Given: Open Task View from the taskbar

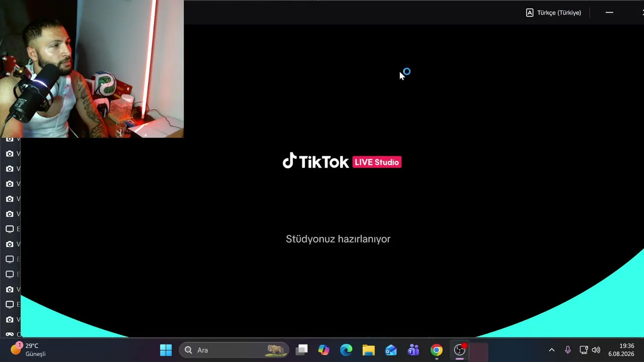Looking at the screenshot, I should 302,350.
